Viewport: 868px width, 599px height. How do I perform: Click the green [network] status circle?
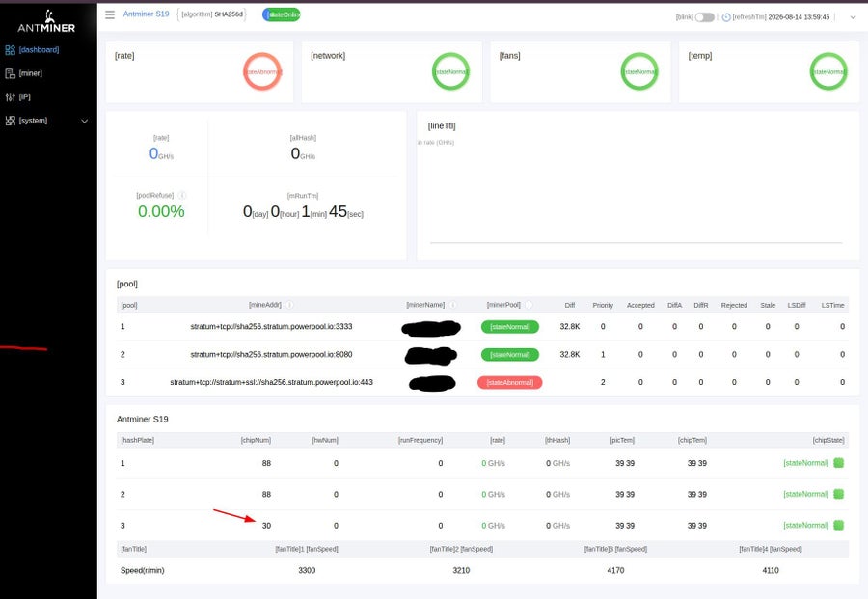[450, 71]
